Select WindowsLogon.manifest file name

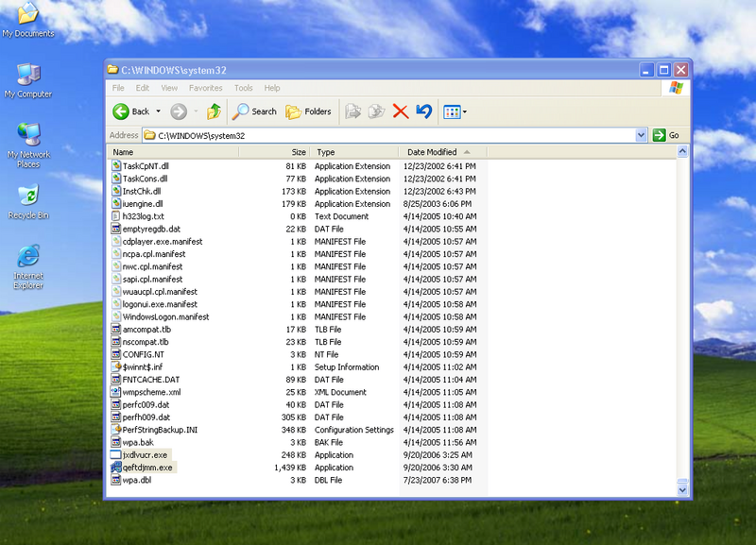click(x=166, y=316)
